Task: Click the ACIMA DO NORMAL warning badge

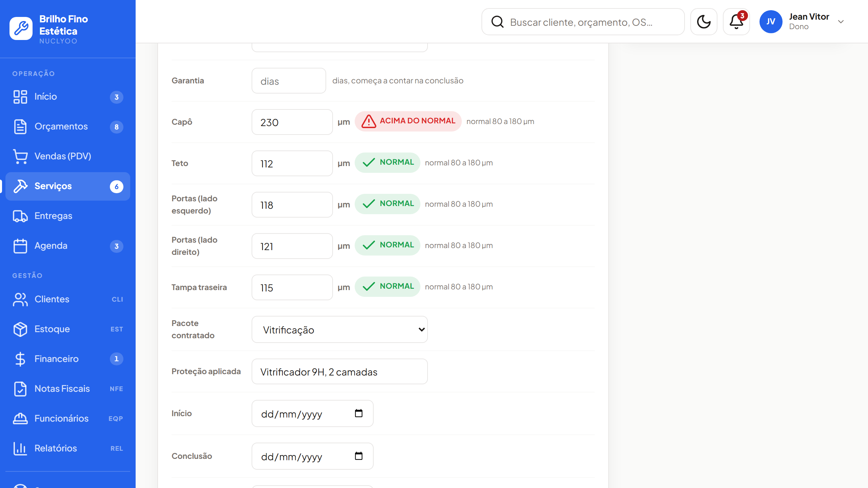Action: 408,121
